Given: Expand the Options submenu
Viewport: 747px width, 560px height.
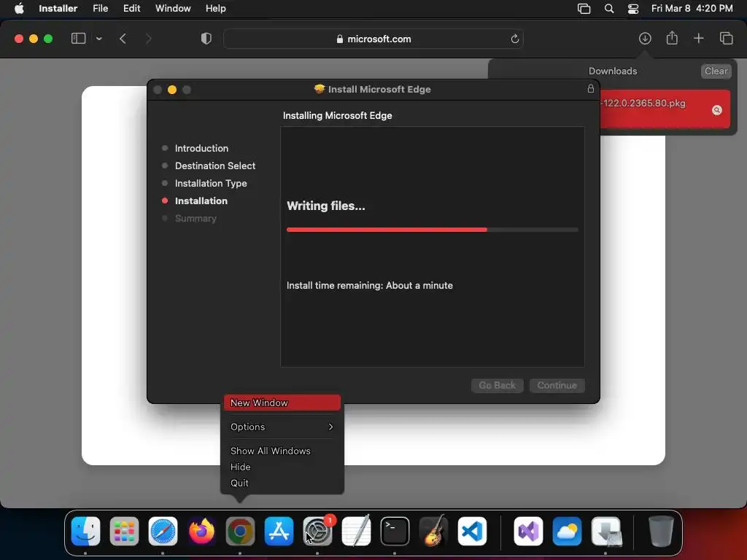Looking at the screenshot, I should point(282,427).
